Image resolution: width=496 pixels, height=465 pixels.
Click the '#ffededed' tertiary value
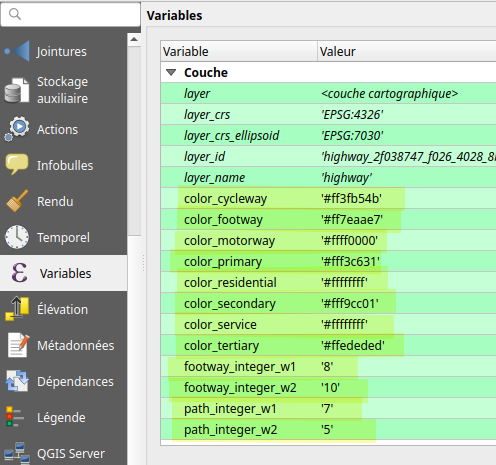tap(353, 346)
